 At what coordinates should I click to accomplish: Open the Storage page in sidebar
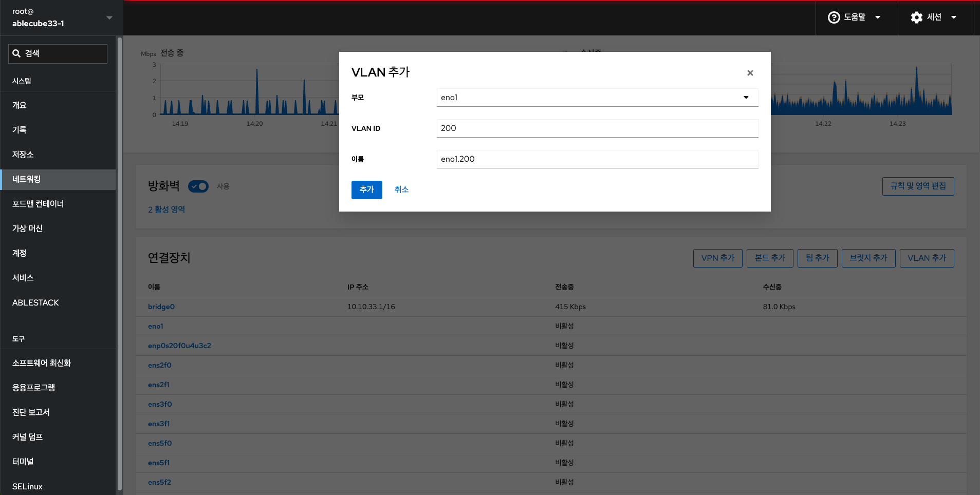point(23,155)
